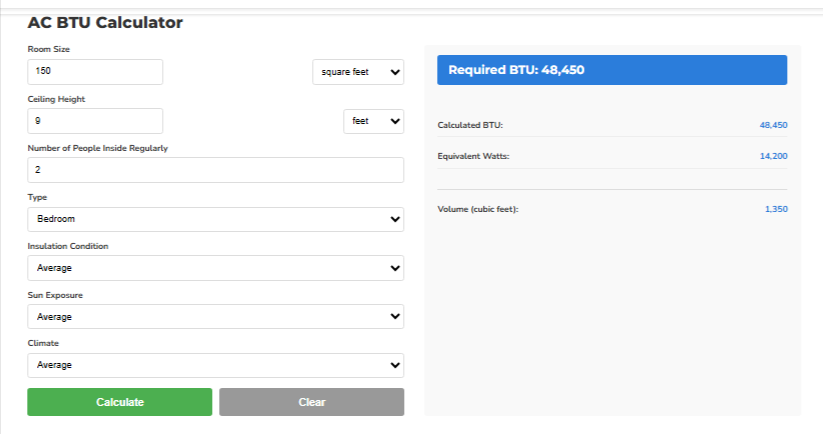
Task: Expand the Insulation Condition dropdown
Action: [215, 268]
